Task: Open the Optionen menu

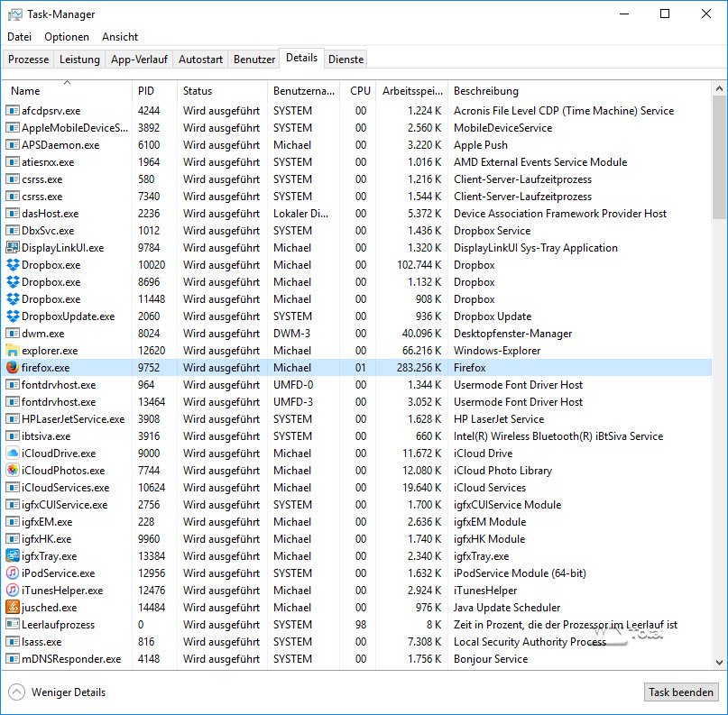Action: [x=67, y=37]
